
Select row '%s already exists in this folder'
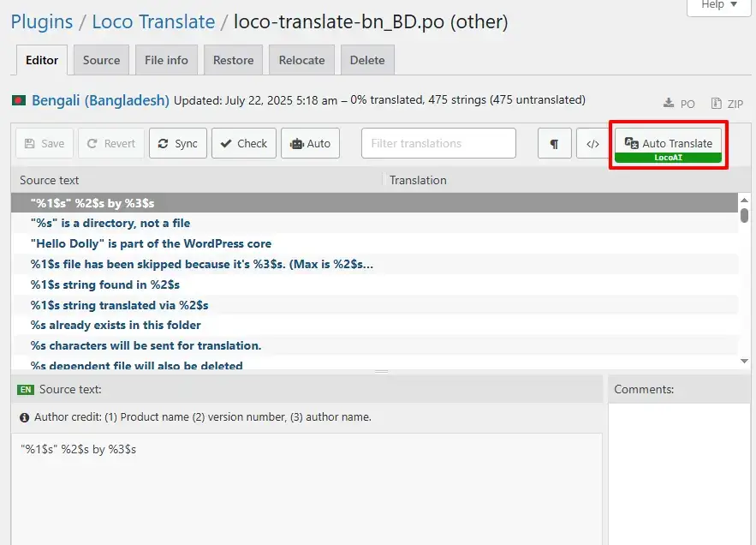pyautogui.click(x=375, y=326)
